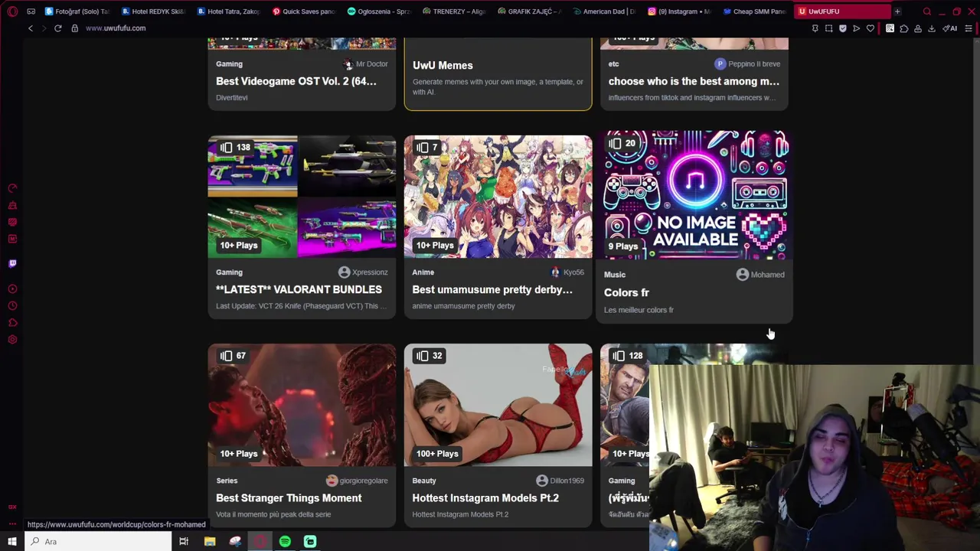
Task: Open the history clock icon in sidebar
Action: pos(12,306)
